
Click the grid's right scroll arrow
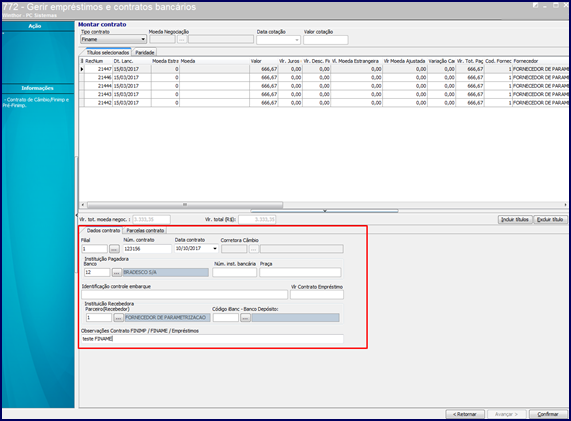566,205
